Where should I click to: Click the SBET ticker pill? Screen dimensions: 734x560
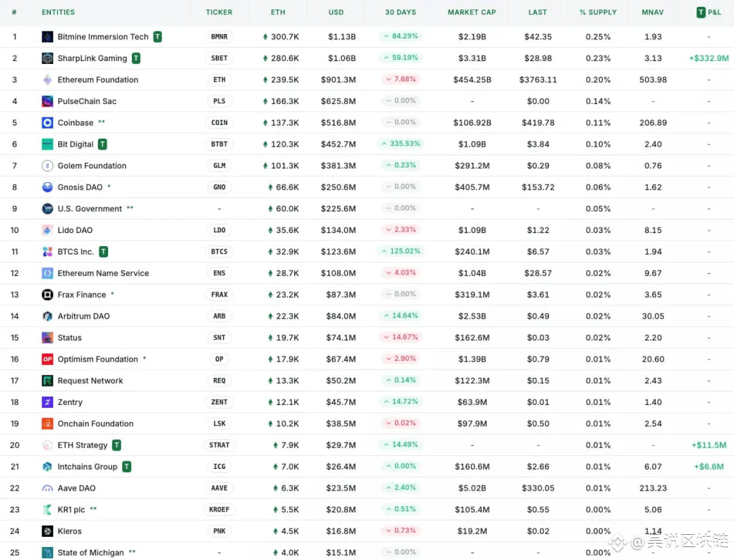point(219,58)
